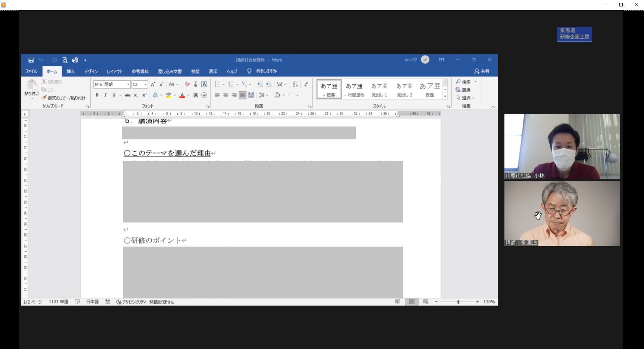Increase paragraph indent

point(269,84)
